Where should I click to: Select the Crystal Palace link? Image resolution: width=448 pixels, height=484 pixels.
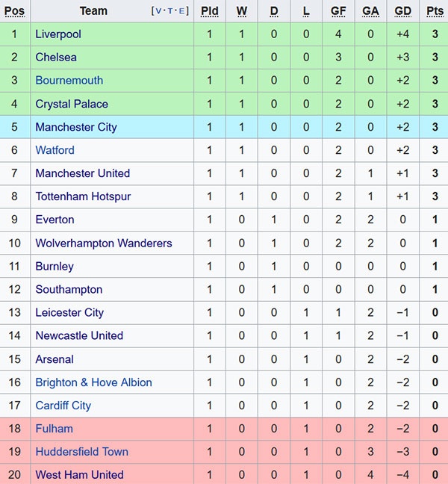(72, 104)
